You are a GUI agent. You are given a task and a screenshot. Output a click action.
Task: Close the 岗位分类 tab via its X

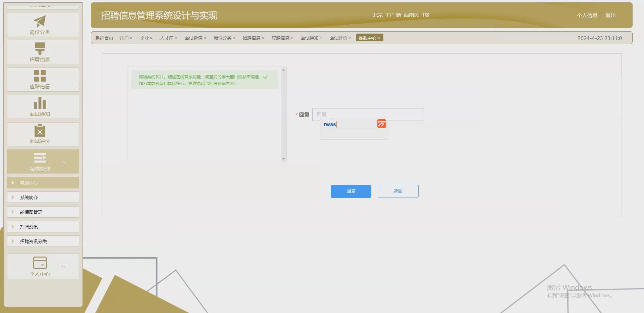point(234,38)
